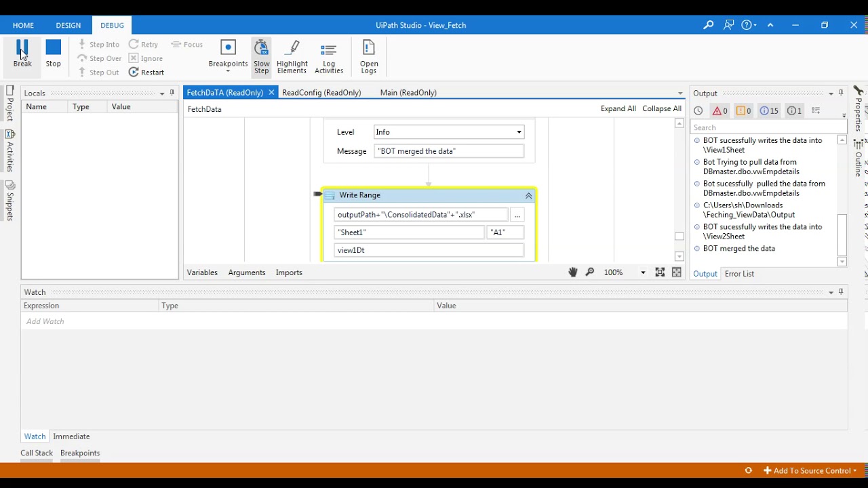This screenshot has width=868, height=488.
Task: Open the Main (ReadOnly) workflow tab
Action: click(x=408, y=93)
